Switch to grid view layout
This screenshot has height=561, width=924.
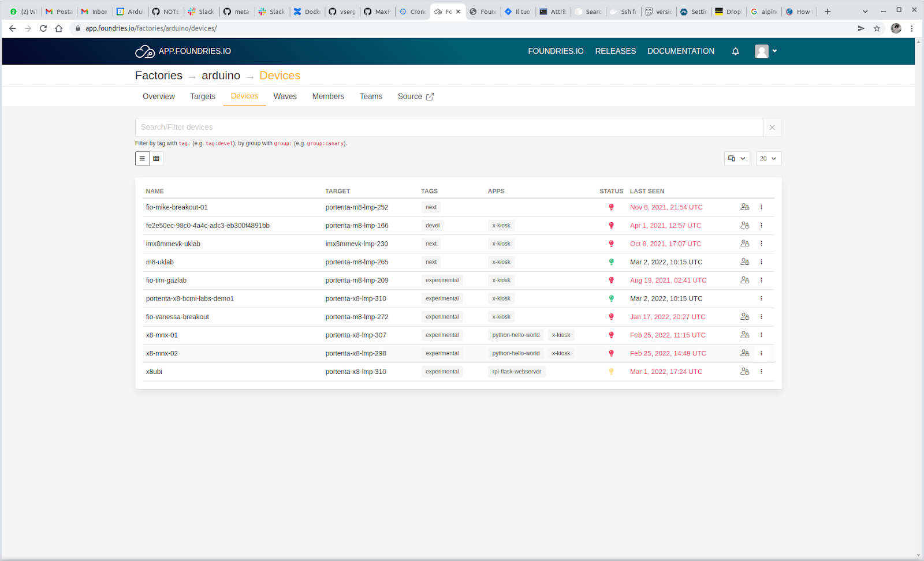[156, 159]
